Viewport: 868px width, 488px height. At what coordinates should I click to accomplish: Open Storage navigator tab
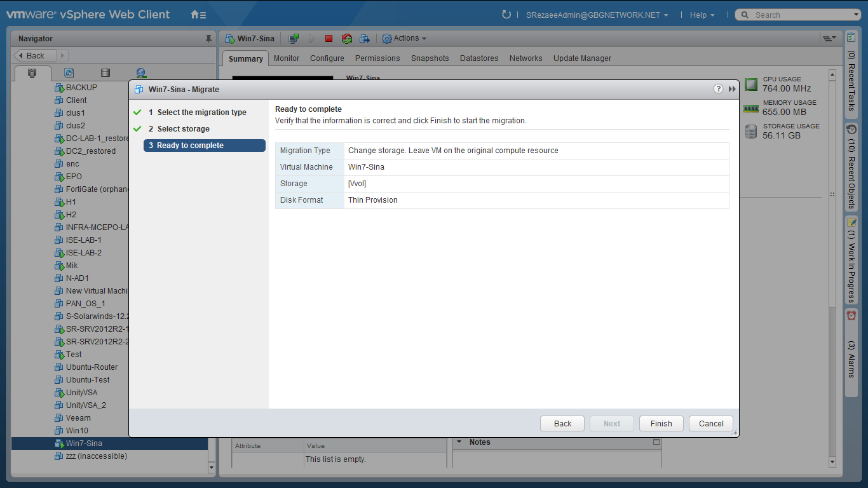pos(105,73)
